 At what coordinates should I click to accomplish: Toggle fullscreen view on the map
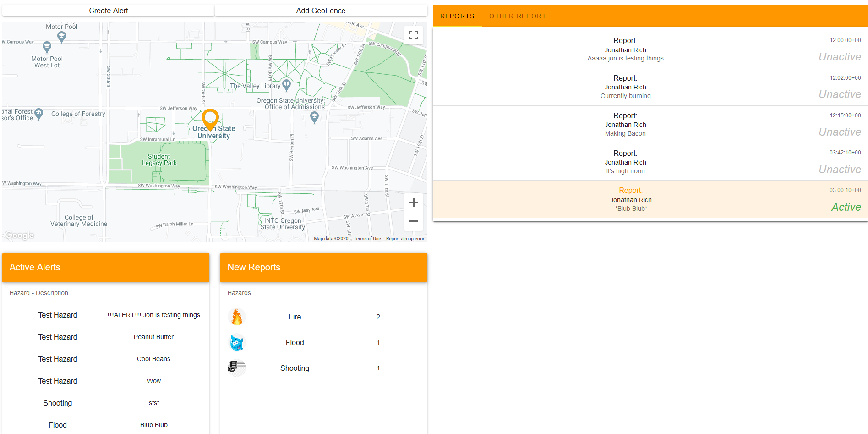(413, 35)
